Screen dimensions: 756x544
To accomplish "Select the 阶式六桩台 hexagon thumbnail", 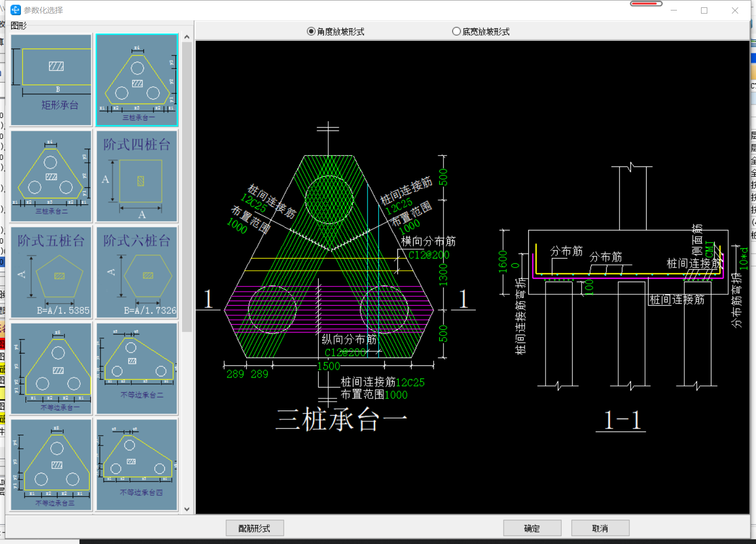I will pos(137,272).
